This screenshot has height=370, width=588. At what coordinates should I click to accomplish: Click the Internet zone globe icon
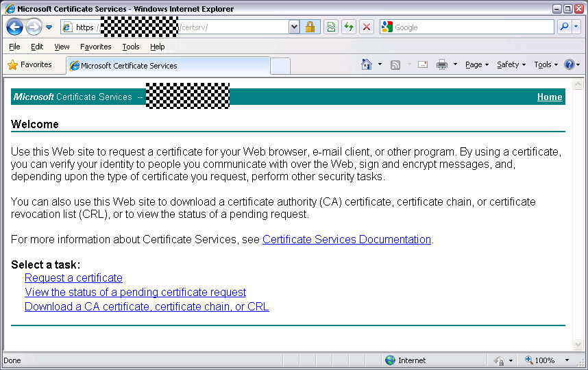click(x=391, y=360)
